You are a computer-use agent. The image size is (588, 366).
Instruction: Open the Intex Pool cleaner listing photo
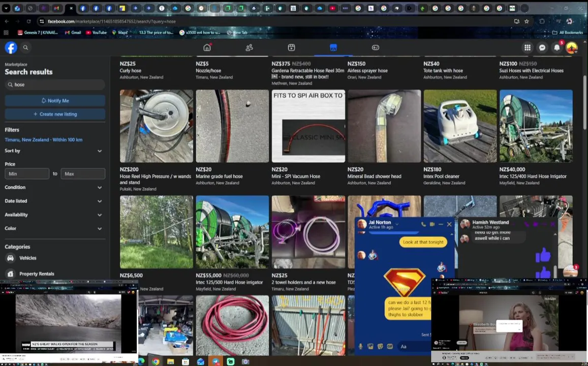(x=460, y=126)
